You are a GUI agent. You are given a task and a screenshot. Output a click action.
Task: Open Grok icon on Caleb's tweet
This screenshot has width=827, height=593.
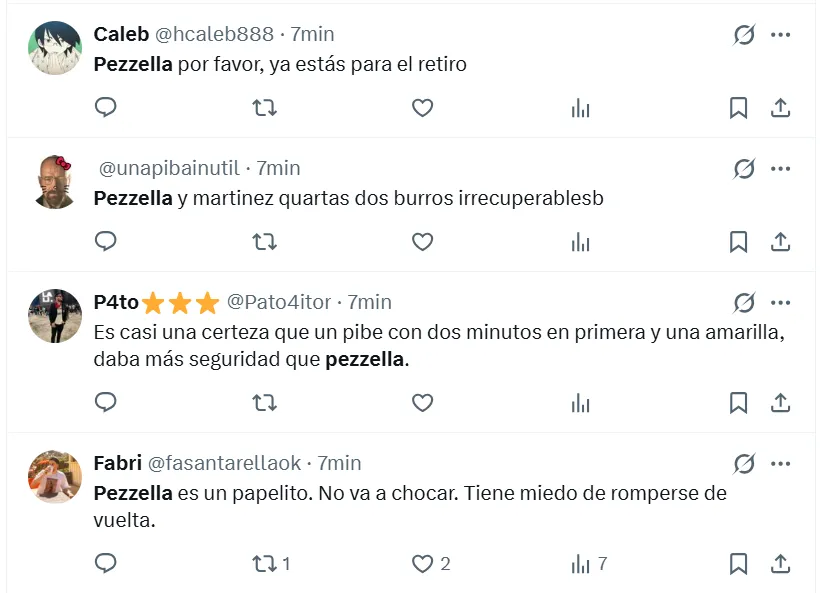[744, 35]
